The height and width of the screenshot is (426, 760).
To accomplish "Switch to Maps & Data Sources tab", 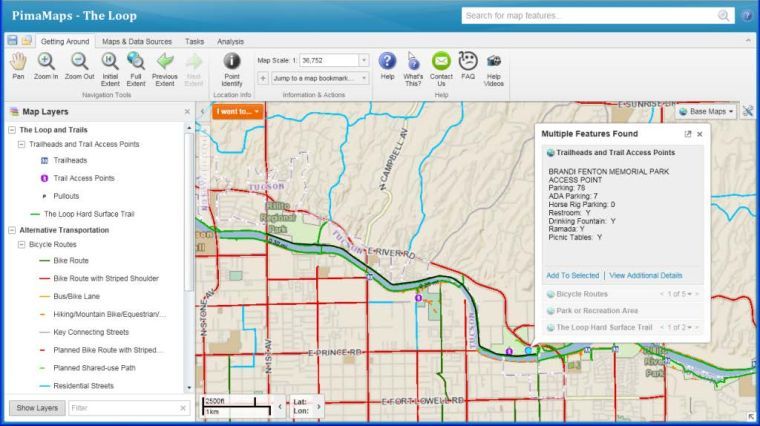I will [137, 41].
